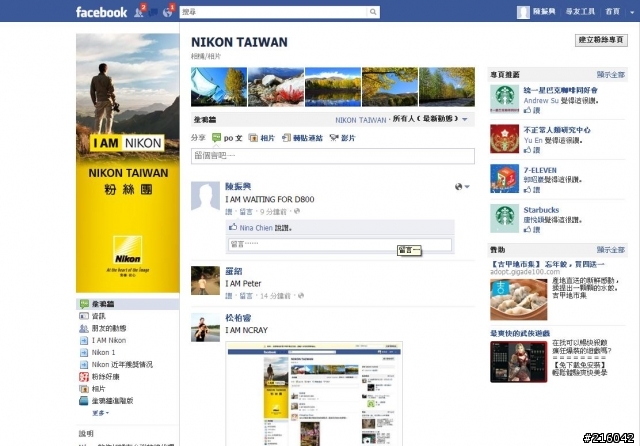Open the 7-ELEVEN page link
The width and height of the screenshot is (640, 446).
click(x=540, y=170)
